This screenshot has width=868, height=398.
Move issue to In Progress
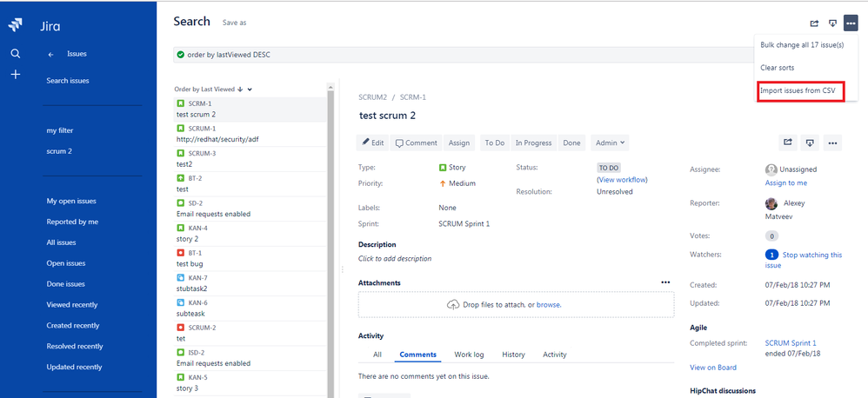[x=534, y=143]
